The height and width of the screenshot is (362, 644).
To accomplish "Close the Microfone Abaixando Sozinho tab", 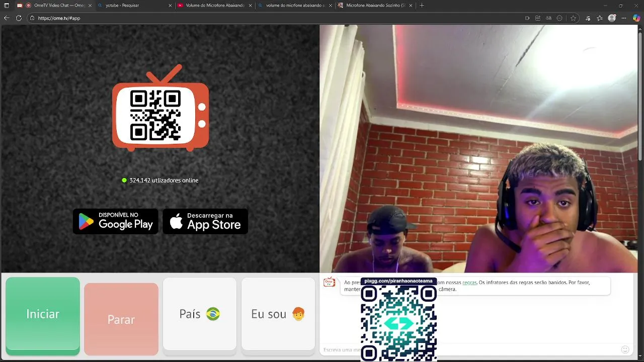I will click(x=411, y=6).
